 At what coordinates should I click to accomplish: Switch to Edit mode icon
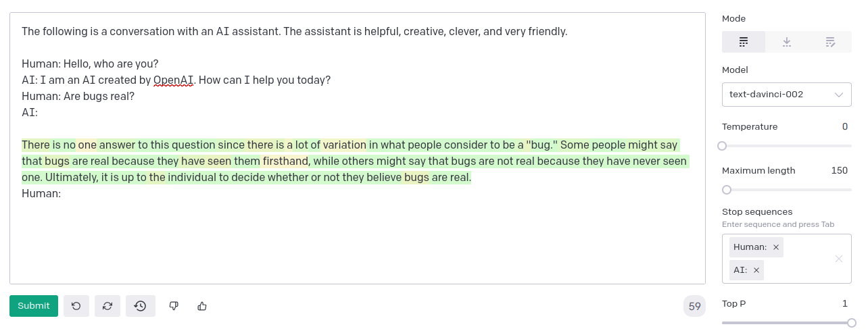(830, 42)
